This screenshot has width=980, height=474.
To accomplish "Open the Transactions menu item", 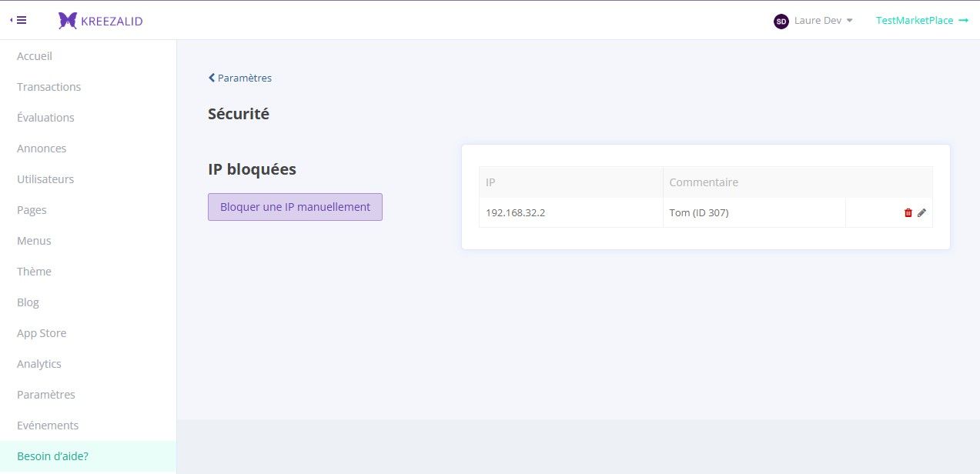I will tap(48, 87).
